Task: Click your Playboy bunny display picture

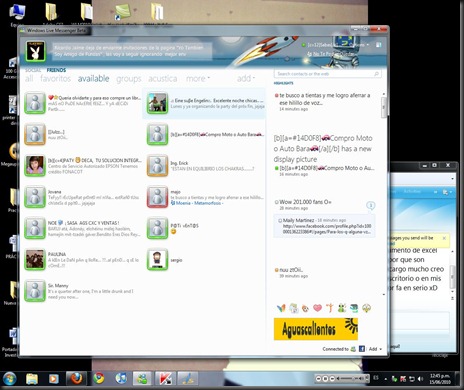Action: pos(36,51)
